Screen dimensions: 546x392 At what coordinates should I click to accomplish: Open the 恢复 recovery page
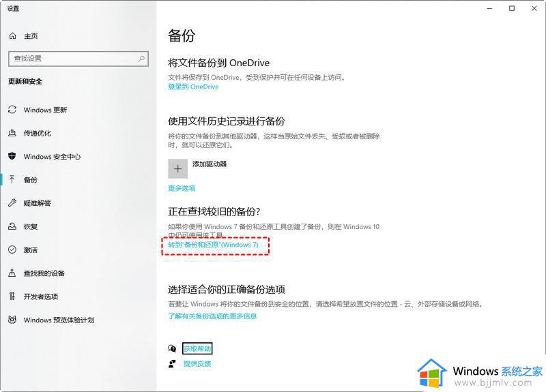(x=30, y=226)
